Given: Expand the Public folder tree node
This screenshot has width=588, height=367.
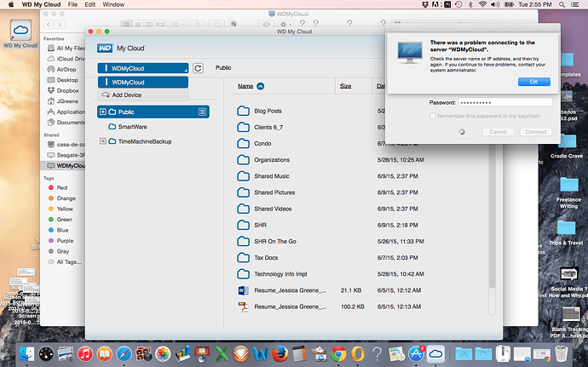Looking at the screenshot, I should tap(103, 112).
